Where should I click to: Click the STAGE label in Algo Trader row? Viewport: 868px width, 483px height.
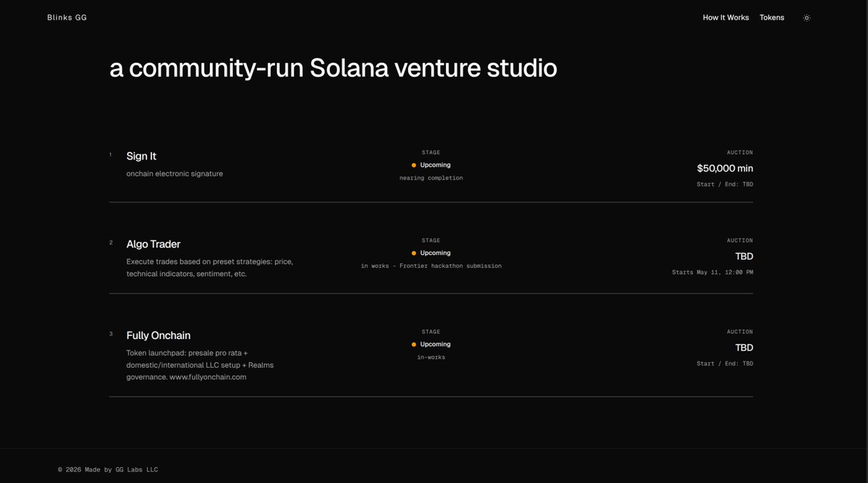[x=431, y=240]
